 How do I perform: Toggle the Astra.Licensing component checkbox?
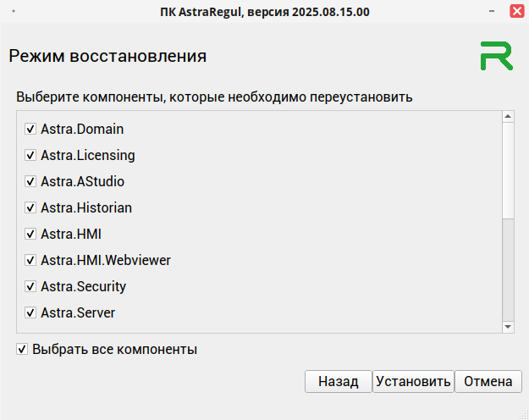[30, 156]
